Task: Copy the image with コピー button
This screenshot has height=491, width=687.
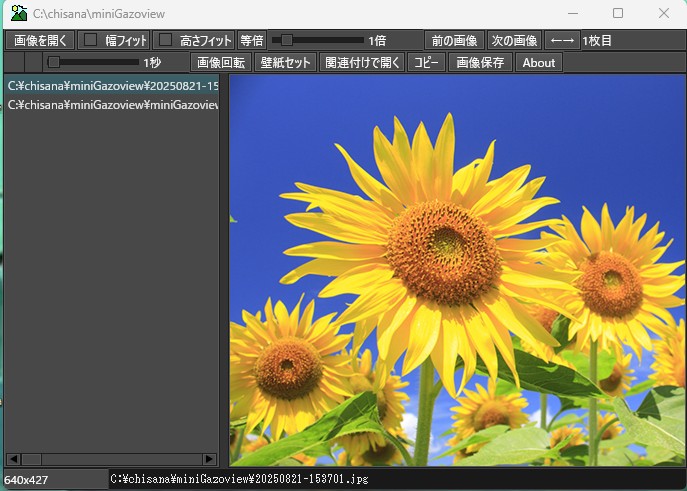Action: point(426,62)
